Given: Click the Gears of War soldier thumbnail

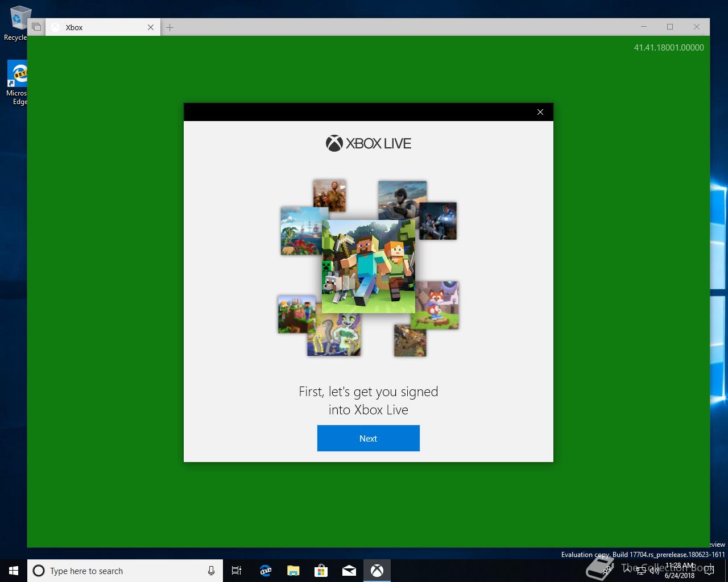Looking at the screenshot, I should [x=438, y=221].
